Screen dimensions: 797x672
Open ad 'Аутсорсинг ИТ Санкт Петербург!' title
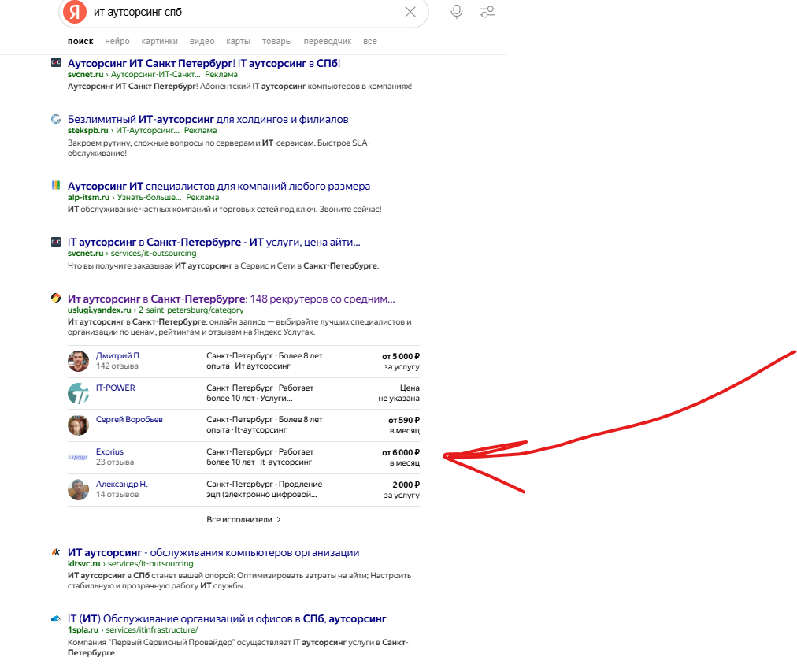click(204, 64)
